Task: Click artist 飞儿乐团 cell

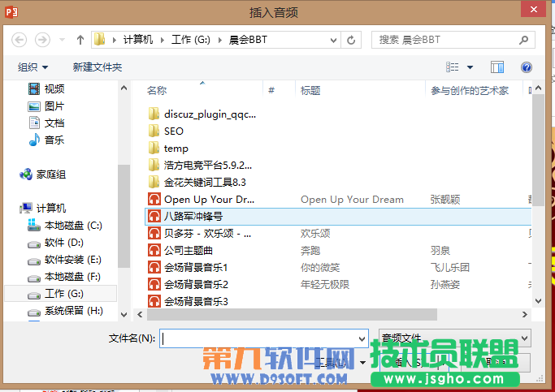Action: [450, 267]
